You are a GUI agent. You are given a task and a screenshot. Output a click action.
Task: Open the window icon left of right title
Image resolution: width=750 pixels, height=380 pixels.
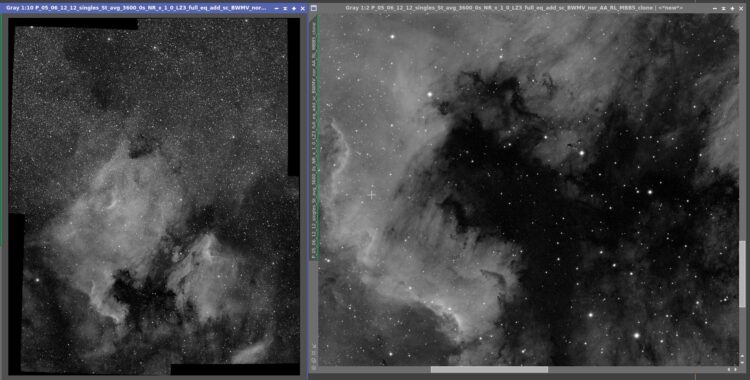314,8
